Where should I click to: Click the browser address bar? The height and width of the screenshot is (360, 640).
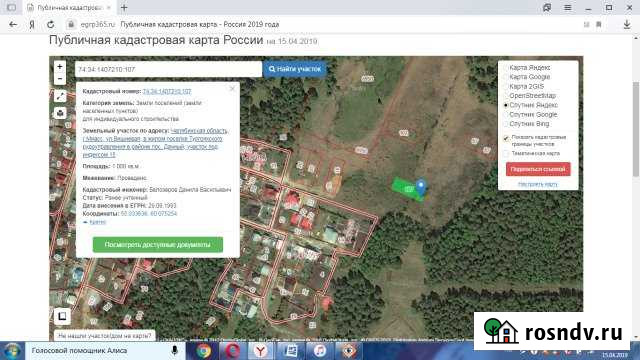(x=327, y=24)
